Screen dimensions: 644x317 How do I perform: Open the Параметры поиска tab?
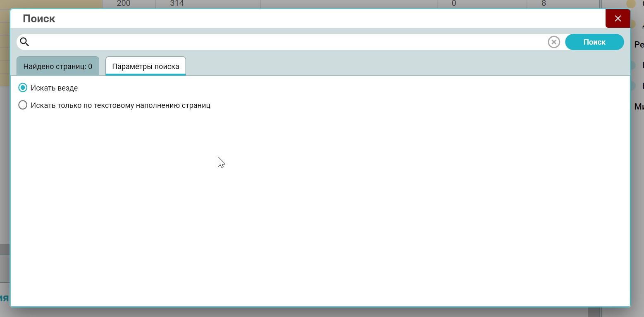(x=145, y=66)
